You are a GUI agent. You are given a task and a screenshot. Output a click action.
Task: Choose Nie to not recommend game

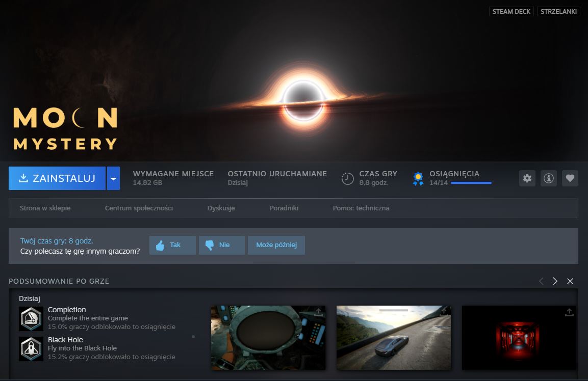tap(222, 245)
